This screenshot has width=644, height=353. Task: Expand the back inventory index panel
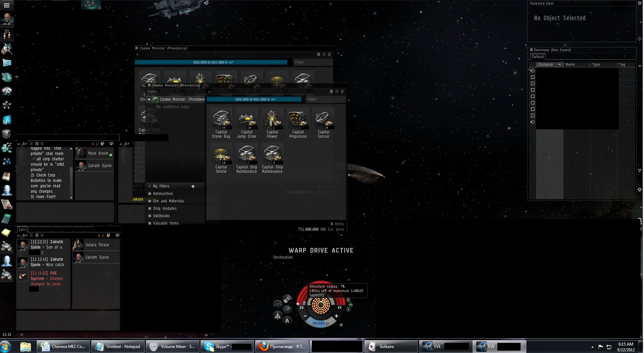pos(137,54)
